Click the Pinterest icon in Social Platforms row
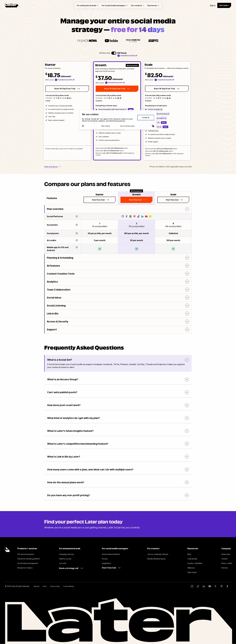The width and height of the screenshot is (236, 644). pos(135,216)
